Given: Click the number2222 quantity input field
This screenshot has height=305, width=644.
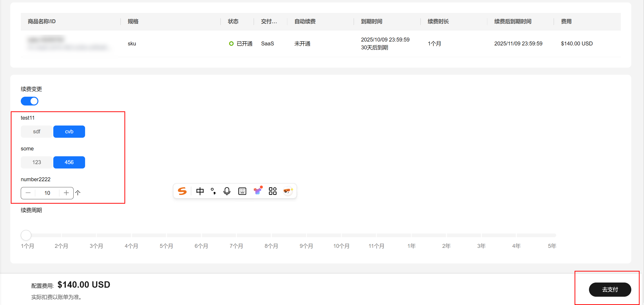Looking at the screenshot, I should pos(47,193).
